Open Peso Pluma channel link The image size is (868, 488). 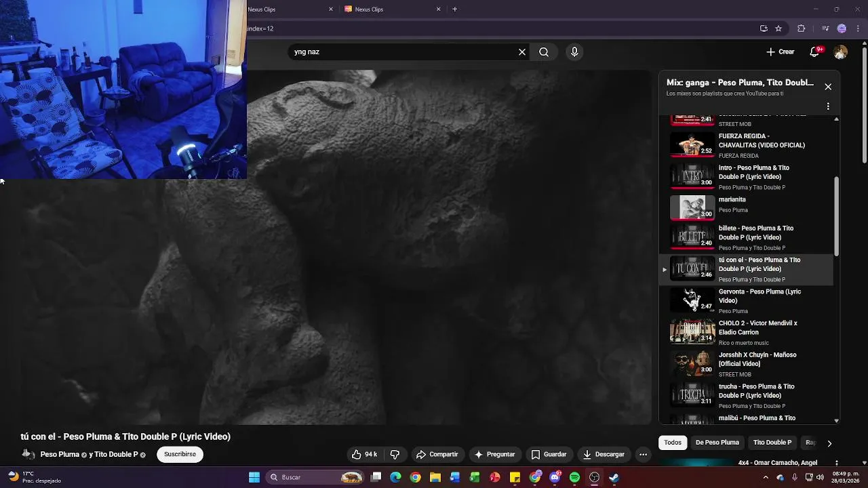tap(60, 455)
